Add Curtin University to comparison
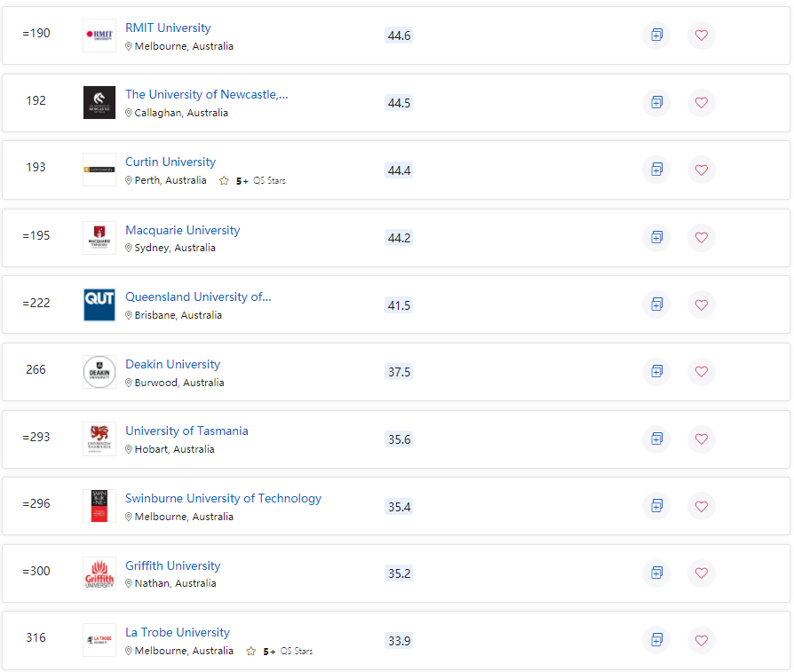This screenshot has width=794, height=672. [x=656, y=170]
